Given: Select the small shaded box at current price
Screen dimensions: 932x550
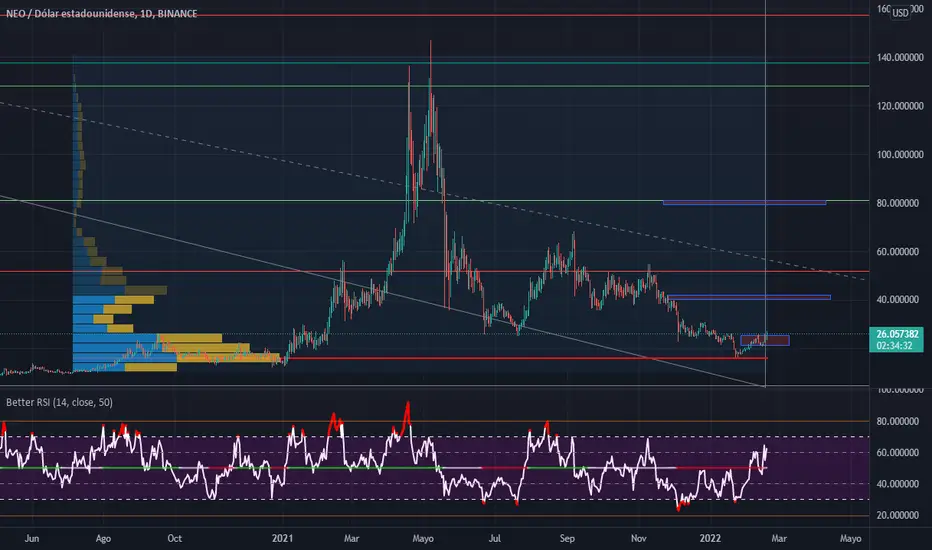Looking at the screenshot, I should [765, 341].
